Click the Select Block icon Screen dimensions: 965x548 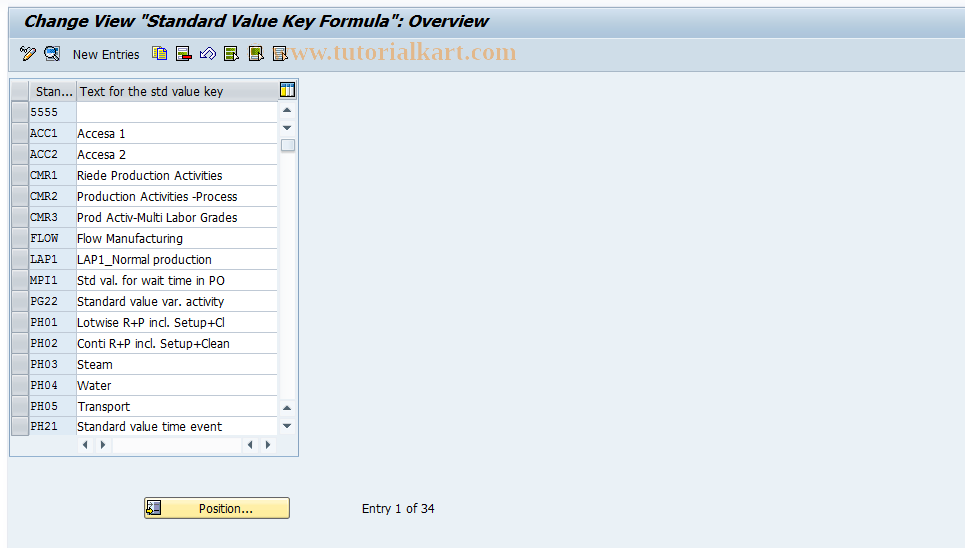point(256,54)
